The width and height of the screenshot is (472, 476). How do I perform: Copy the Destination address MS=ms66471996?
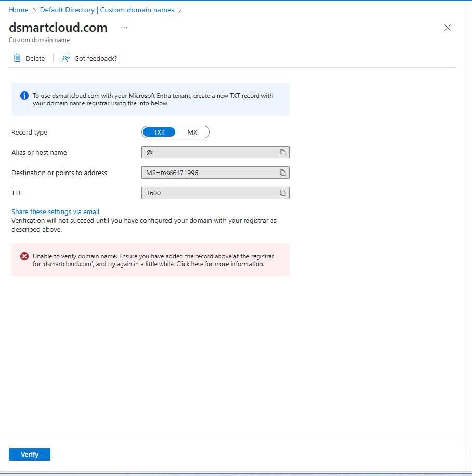coord(283,173)
